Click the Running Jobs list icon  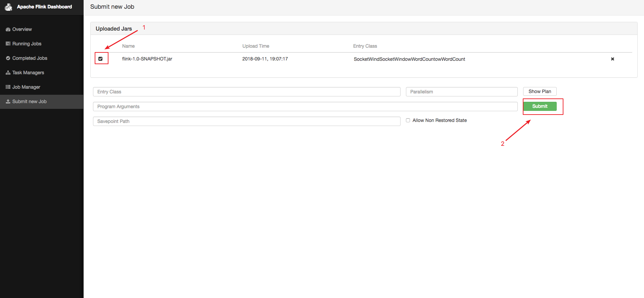pyautogui.click(x=8, y=44)
